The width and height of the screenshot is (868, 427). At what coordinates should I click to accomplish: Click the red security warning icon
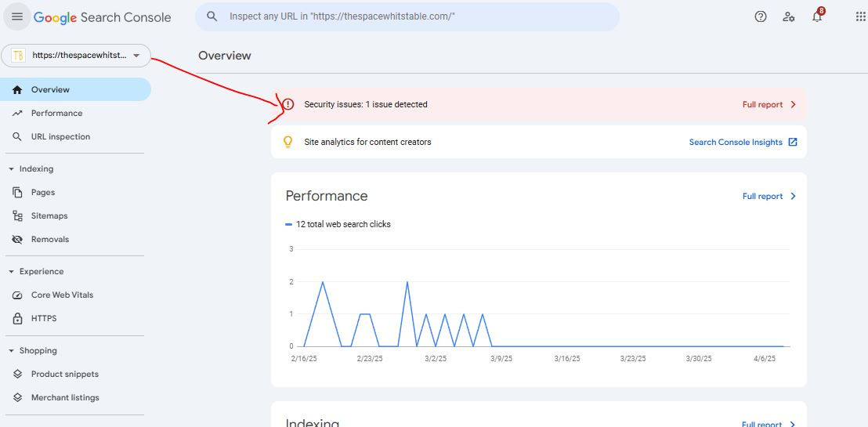288,104
